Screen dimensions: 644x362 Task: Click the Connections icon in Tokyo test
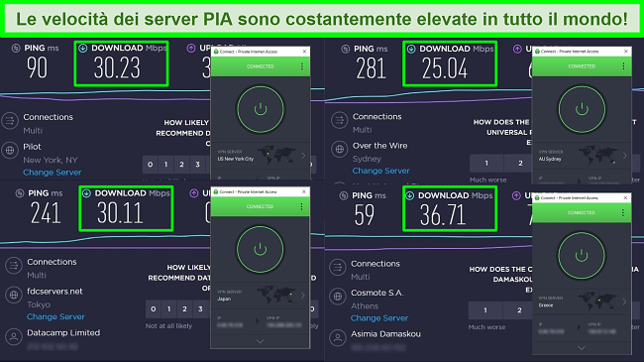click(x=14, y=266)
